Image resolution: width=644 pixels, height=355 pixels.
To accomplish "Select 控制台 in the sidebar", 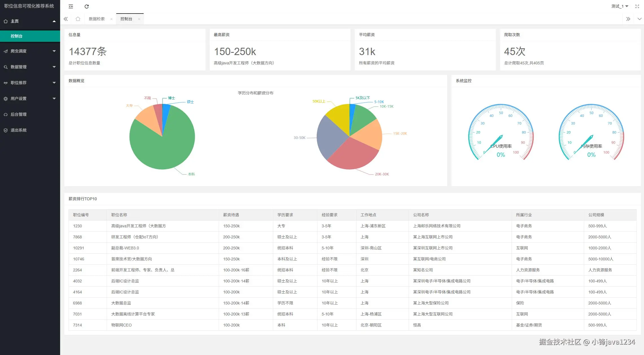I will (x=17, y=36).
